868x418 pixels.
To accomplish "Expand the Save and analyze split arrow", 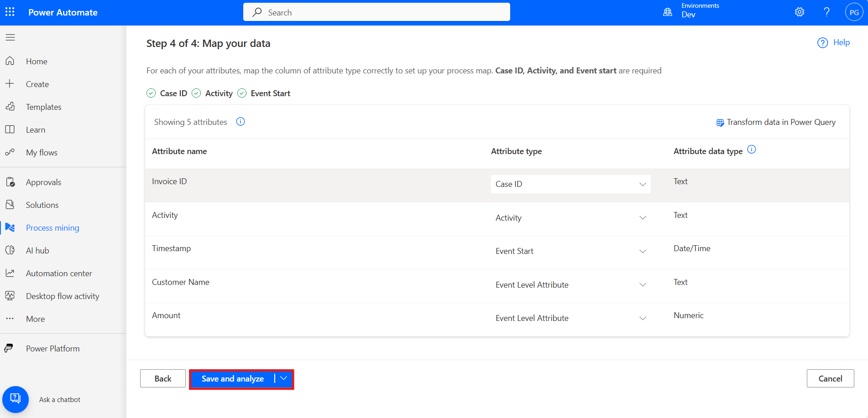I will pos(284,379).
